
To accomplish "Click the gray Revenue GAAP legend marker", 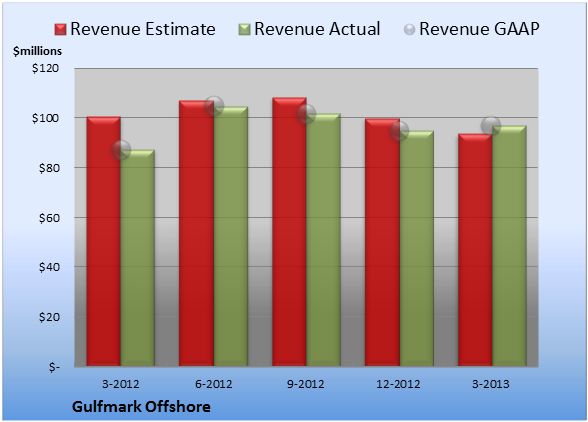I will tap(410, 29).
